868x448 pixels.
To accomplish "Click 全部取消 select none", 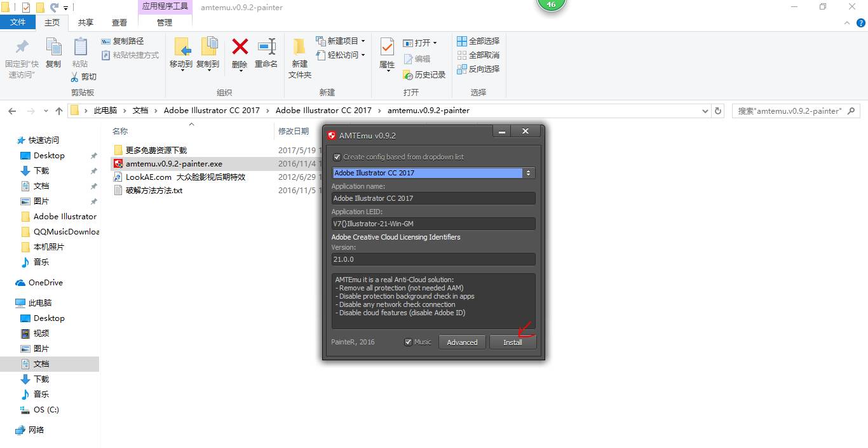I will pos(478,55).
